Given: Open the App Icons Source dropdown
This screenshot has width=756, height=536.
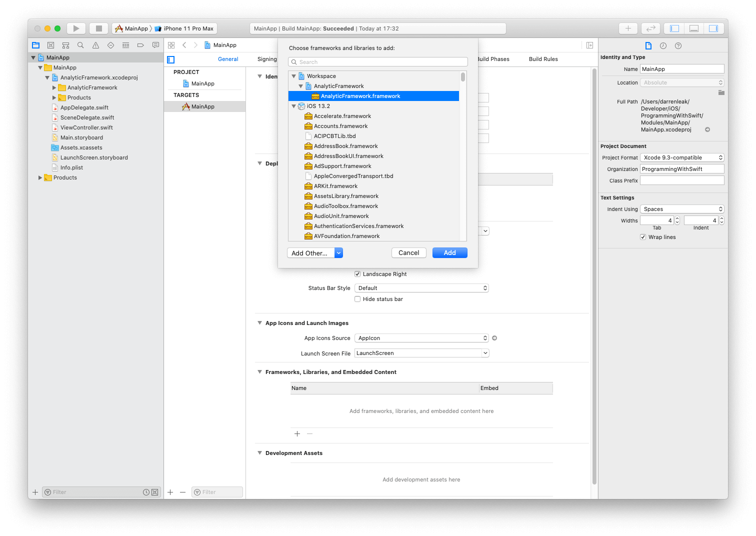Looking at the screenshot, I should pos(421,338).
